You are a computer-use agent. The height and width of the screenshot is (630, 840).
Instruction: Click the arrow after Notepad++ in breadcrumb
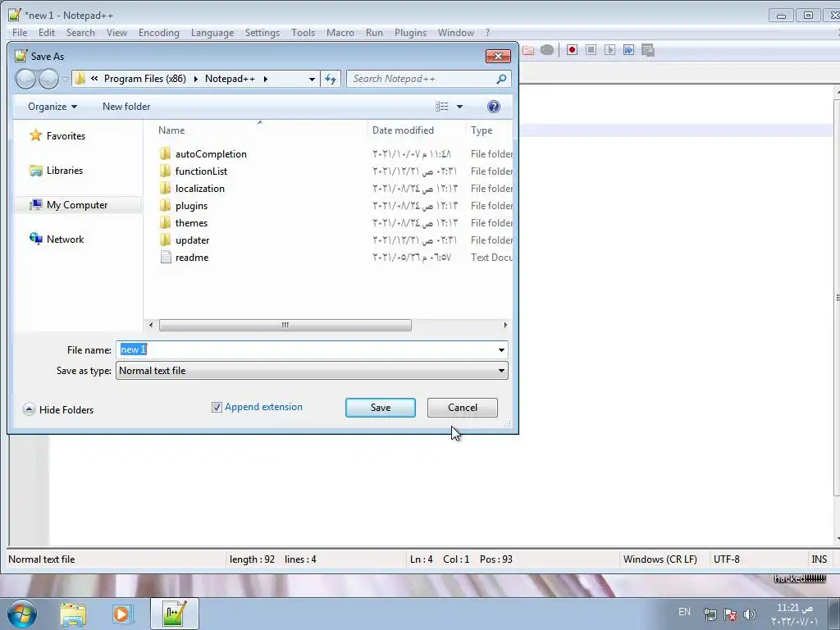click(x=265, y=80)
